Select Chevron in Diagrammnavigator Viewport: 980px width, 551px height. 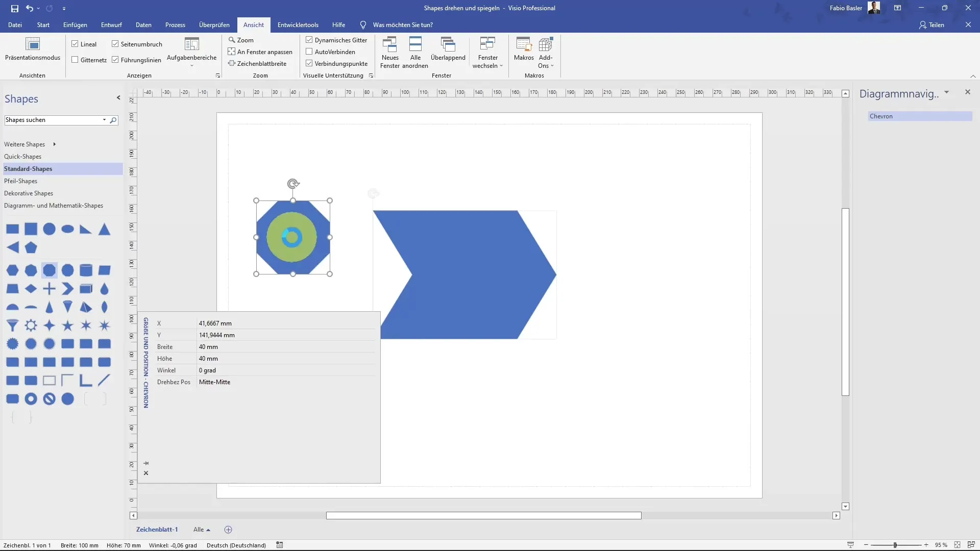[920, 116]
